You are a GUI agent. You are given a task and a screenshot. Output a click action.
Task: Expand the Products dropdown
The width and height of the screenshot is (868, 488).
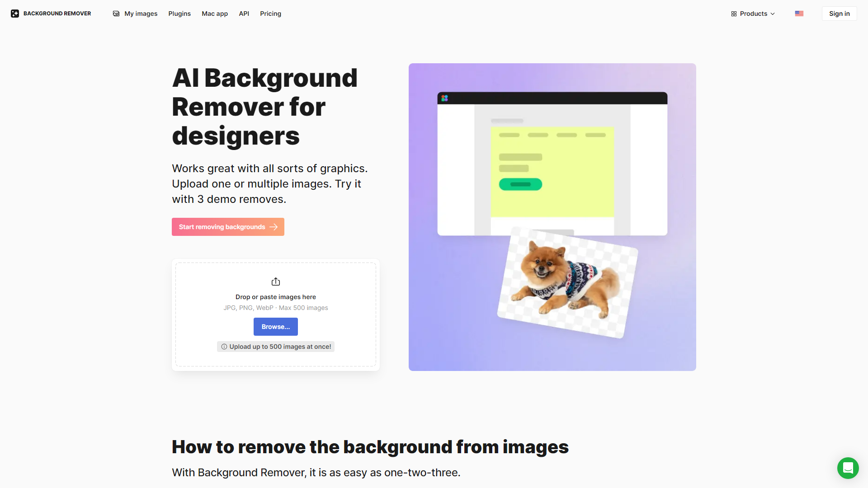click(753, 14)
